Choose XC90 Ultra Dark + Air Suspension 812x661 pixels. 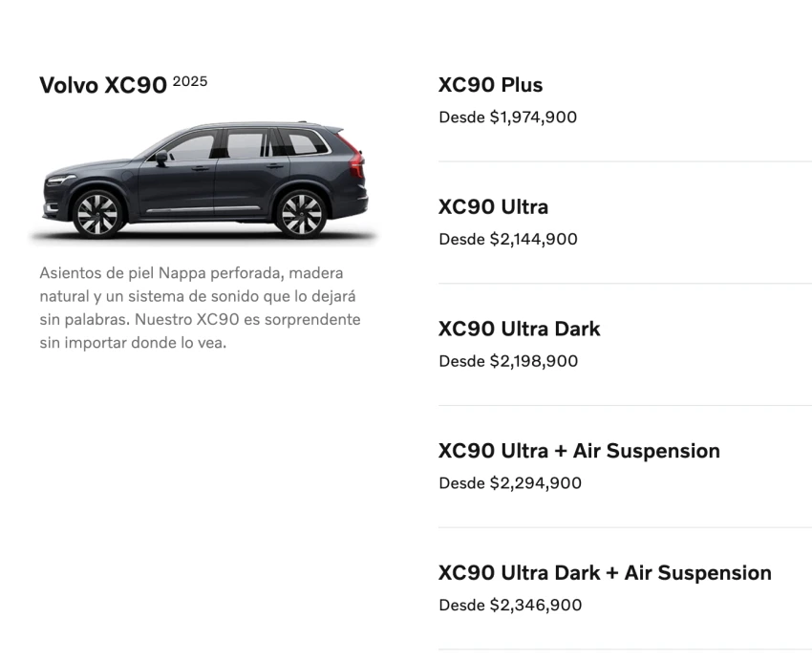tap(605, 573)
